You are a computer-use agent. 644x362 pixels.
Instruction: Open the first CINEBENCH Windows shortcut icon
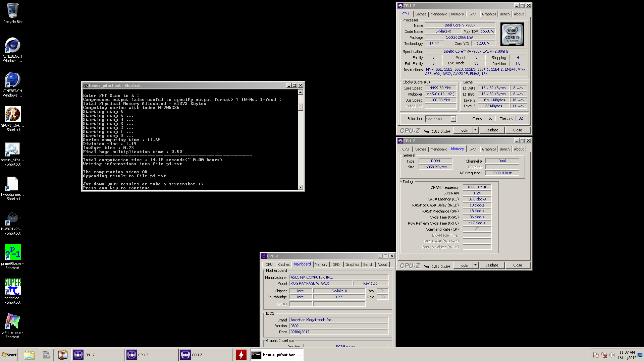tap(12, 50)
